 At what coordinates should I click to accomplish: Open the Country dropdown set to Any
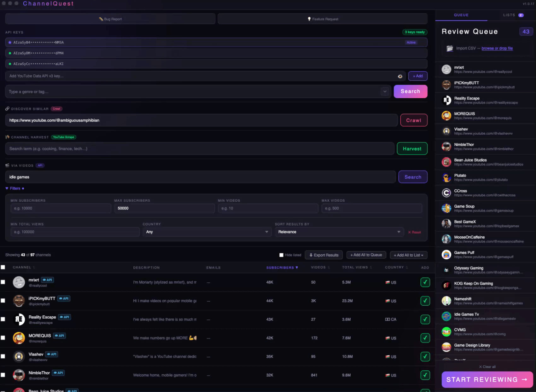pyautogui.click(x=207, y=232)
